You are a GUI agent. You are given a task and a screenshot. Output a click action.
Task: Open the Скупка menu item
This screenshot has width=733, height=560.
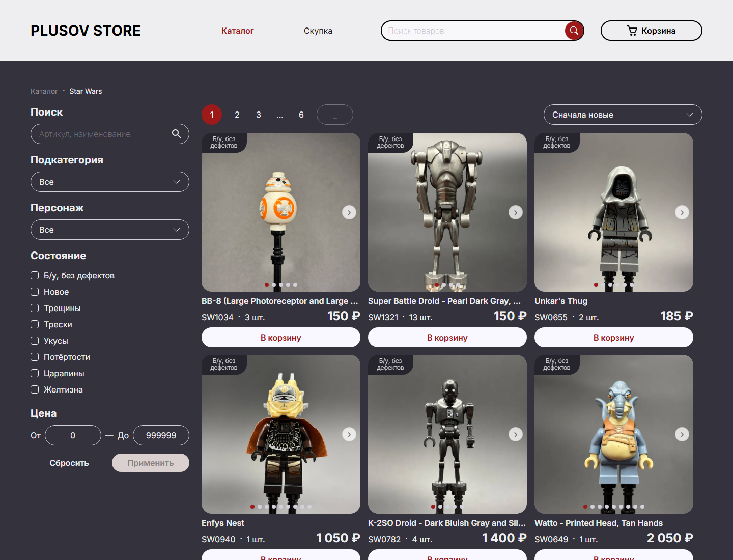point(318,31)
